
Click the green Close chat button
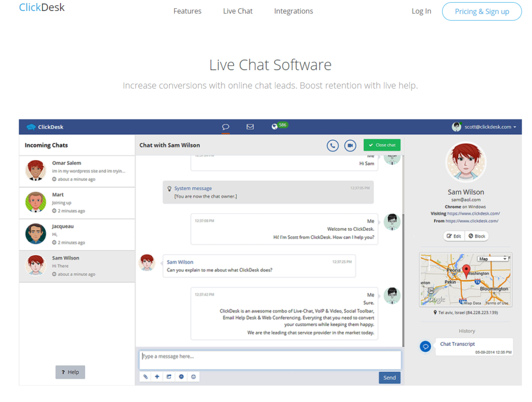tap(382, 145)
